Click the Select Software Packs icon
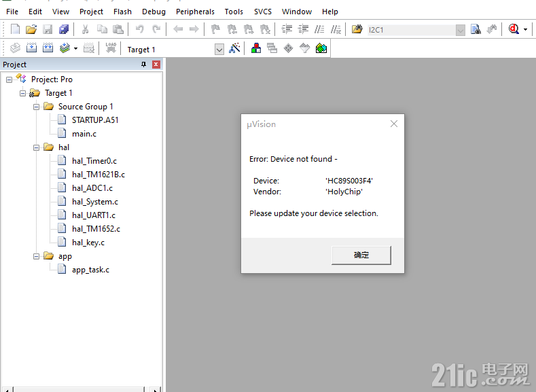The width and height of the screenshot is (536, 392). (304, 48)
